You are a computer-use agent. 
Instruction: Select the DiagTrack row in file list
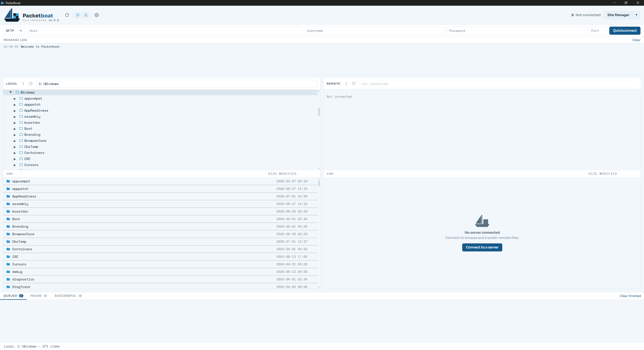point(160,287)
